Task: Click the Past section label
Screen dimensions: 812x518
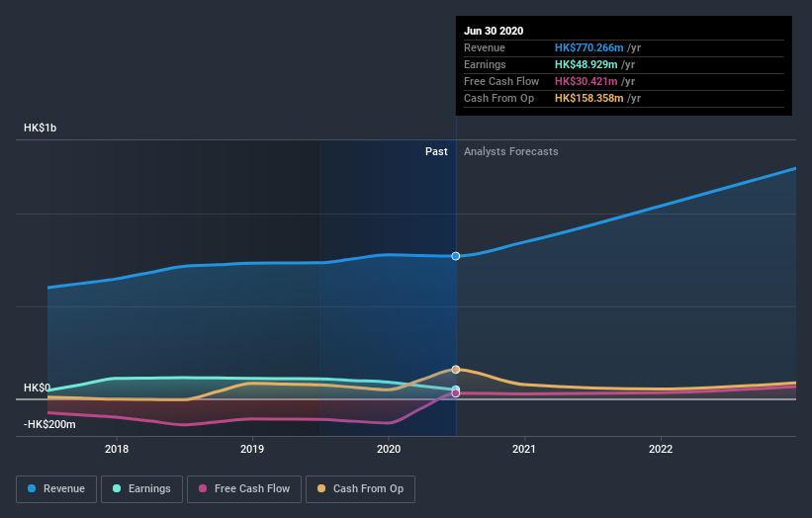Action: coord(436,151)
